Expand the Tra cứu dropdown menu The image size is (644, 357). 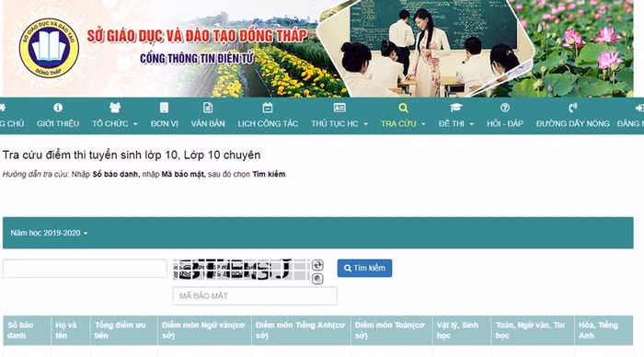[403, 123]
